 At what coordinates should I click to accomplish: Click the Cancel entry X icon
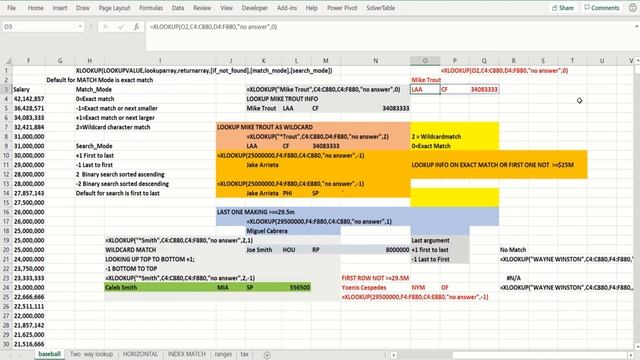point(105,27)
